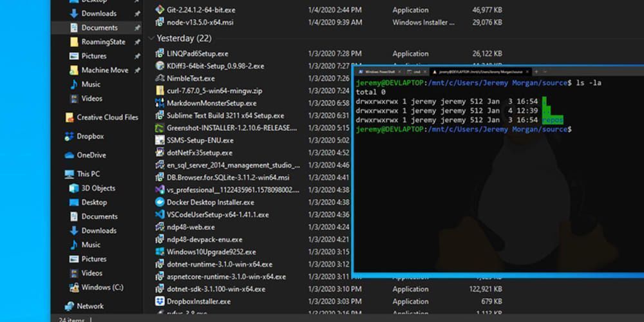Click the '29,076 KB' size cell

pyautogui.click(x=487, y=22)
